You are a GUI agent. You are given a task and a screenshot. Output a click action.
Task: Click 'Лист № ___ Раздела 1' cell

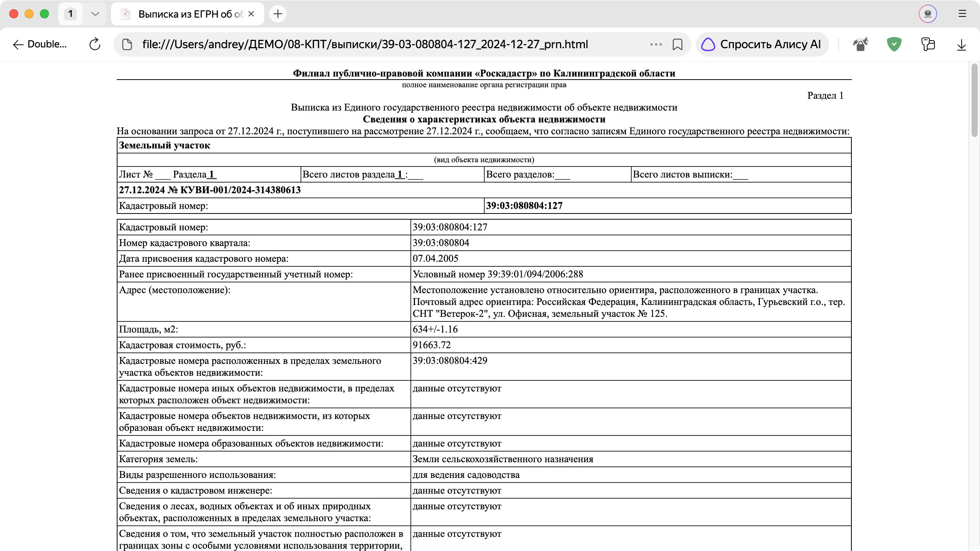point(209,174)
